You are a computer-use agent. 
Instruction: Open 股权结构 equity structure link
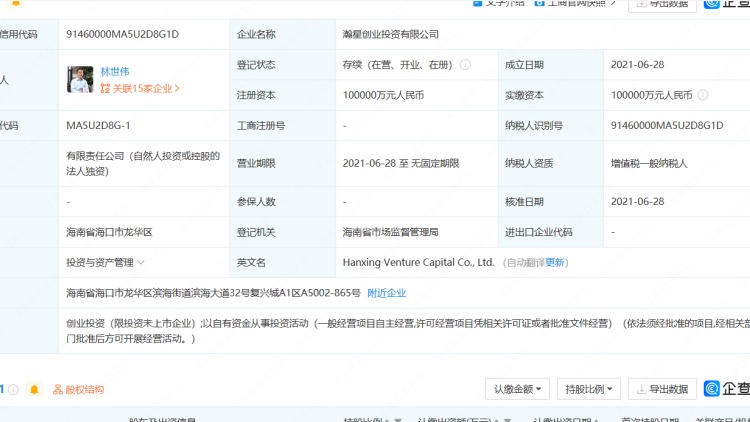78,389
